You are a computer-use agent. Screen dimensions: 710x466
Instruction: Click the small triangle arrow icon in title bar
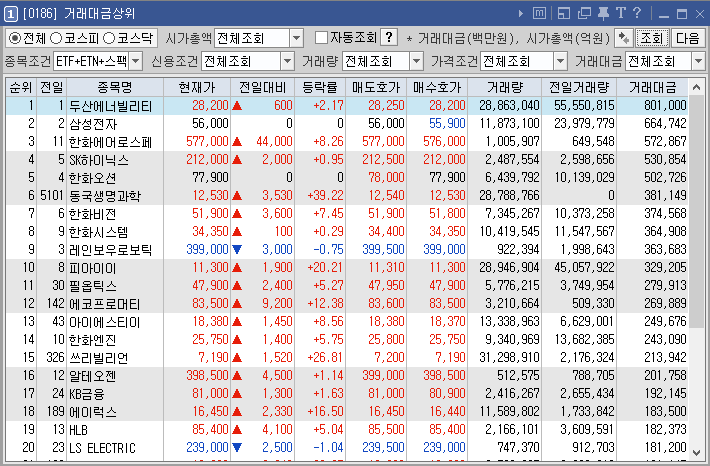pyautogui.click(x=521, y=14)
